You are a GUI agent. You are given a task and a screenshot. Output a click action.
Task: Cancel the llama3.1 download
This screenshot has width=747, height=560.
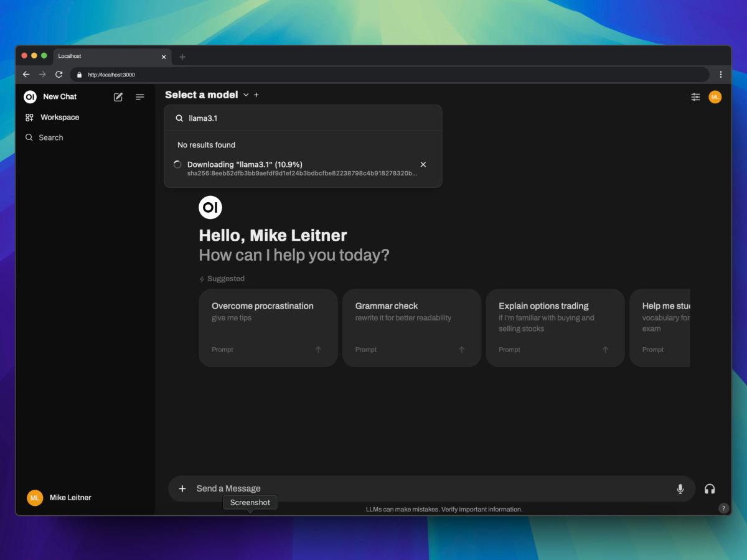[423, 164]
